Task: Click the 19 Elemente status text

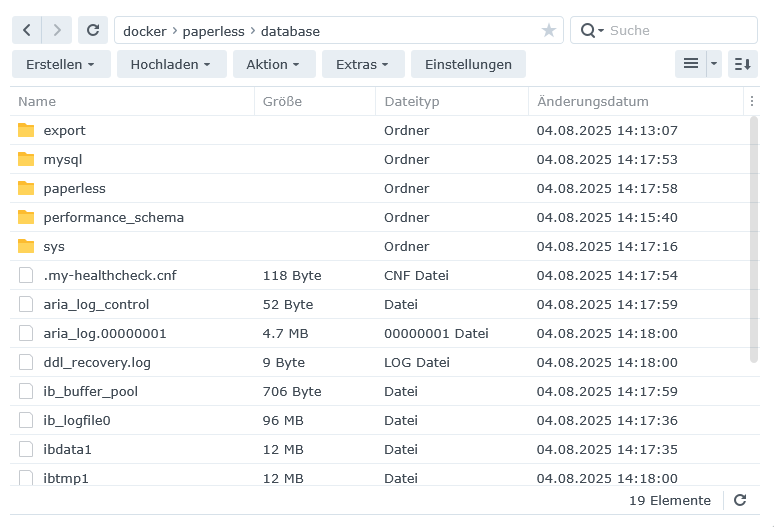Action: pyautogui.click(x=669, y=500)
